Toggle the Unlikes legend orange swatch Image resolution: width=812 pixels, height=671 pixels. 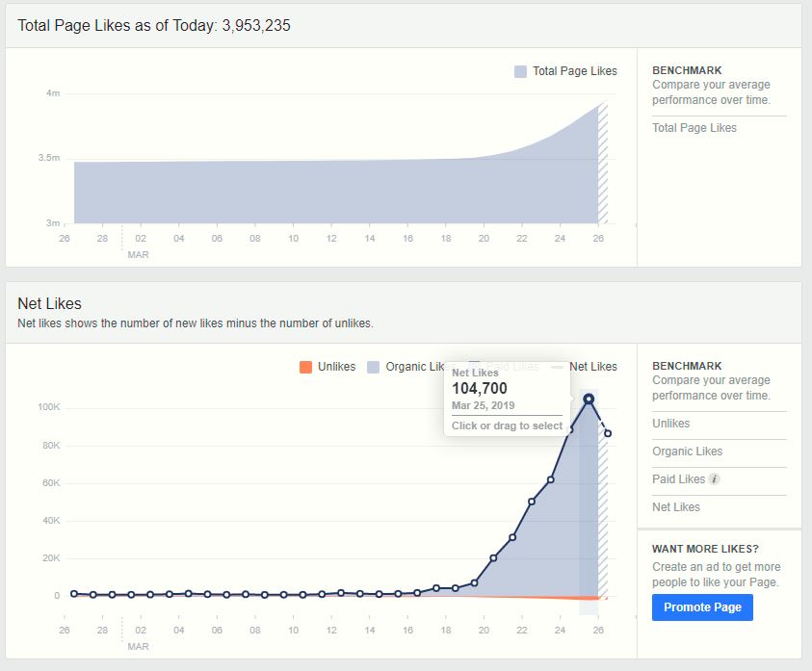tap(305, 367)
